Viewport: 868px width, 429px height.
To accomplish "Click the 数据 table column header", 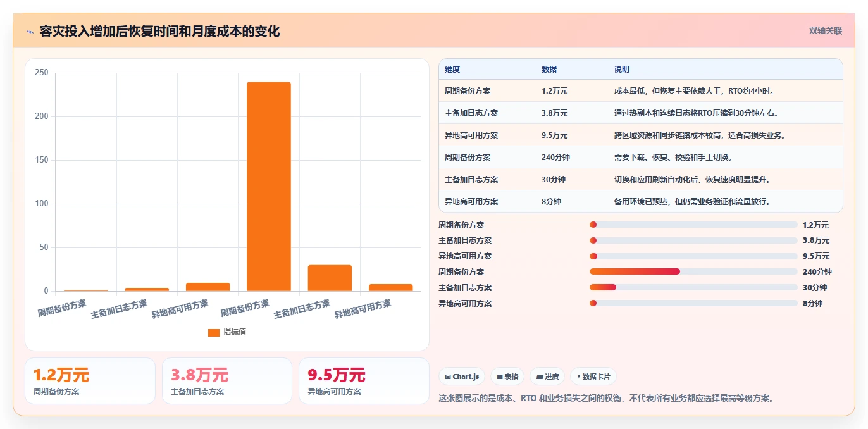I will pos(549,70).
